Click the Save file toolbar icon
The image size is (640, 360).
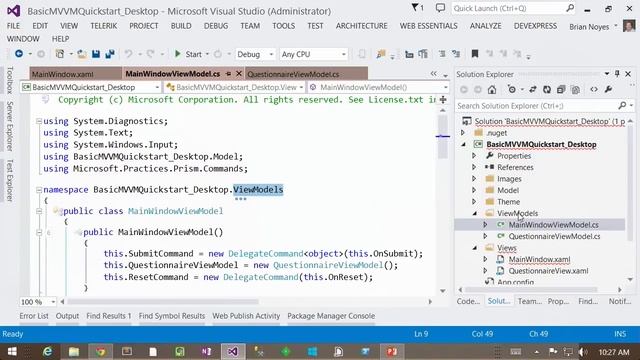96,54
